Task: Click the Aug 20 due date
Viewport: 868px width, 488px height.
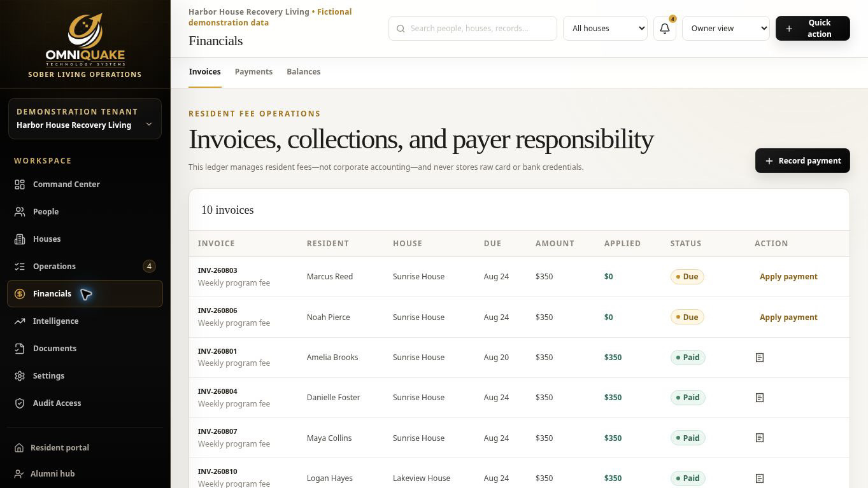Action: pos(496,358)
